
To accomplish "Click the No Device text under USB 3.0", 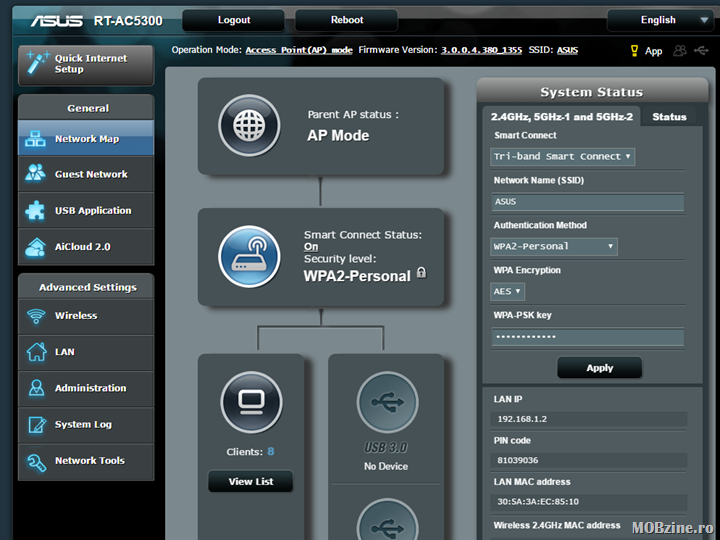I will tap(386, 466).
